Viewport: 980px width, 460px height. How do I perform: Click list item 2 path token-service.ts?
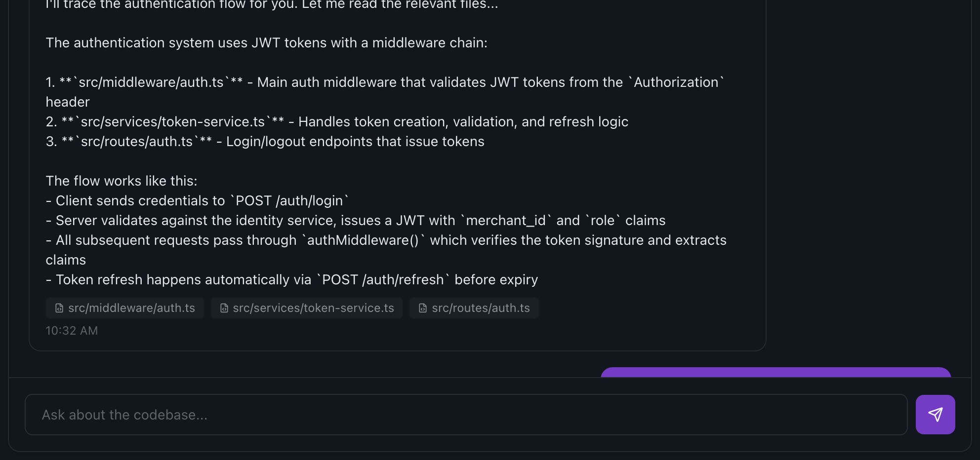point(173,122)
